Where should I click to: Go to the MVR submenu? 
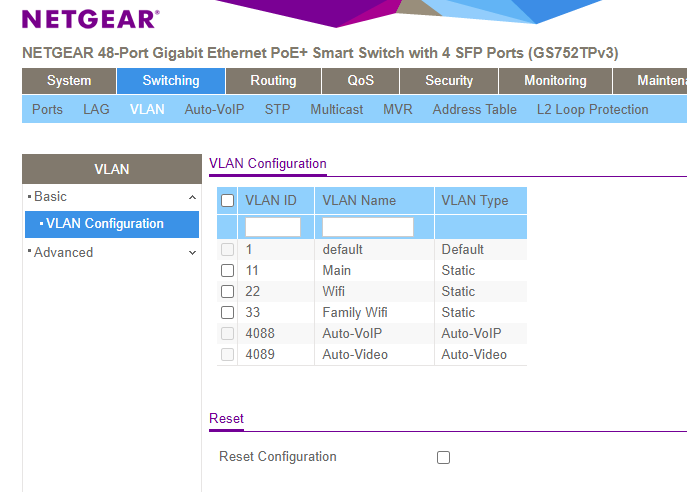pos(398,109)
